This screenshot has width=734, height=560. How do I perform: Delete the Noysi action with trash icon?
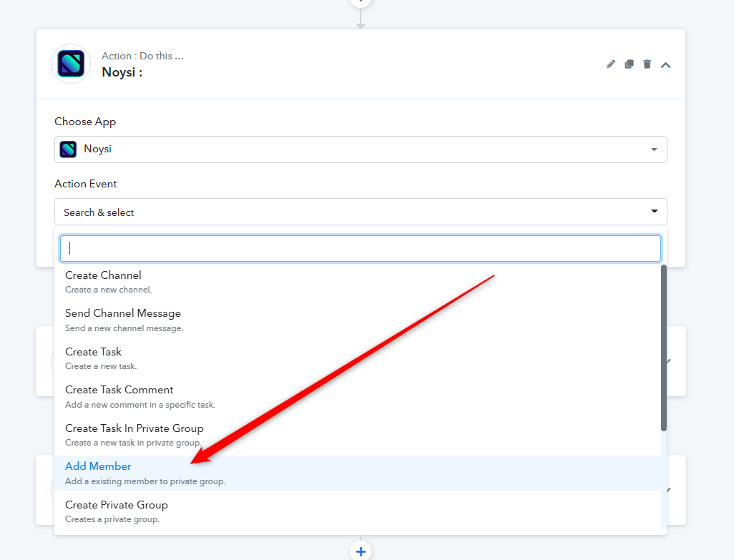click(647, 64)
